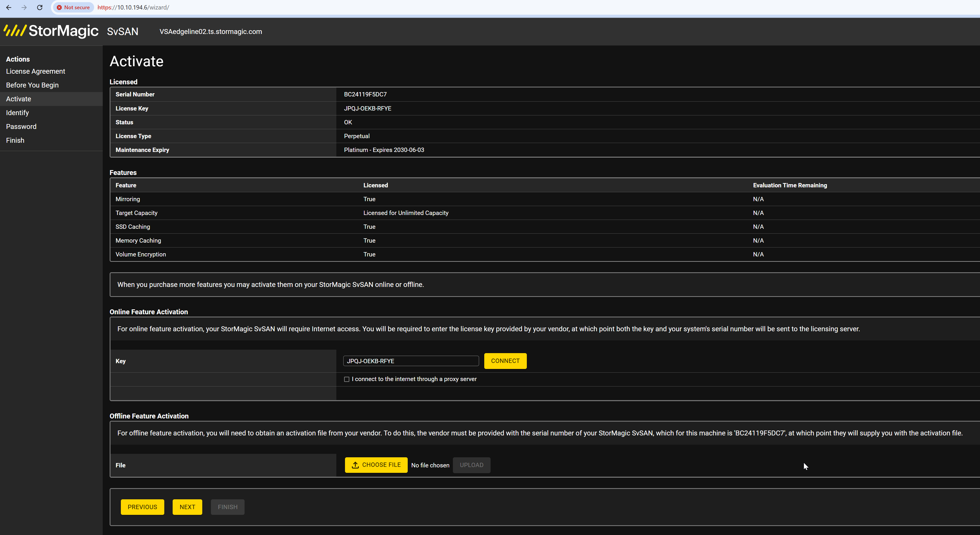Click the License Key row label

tap(132, 108)
